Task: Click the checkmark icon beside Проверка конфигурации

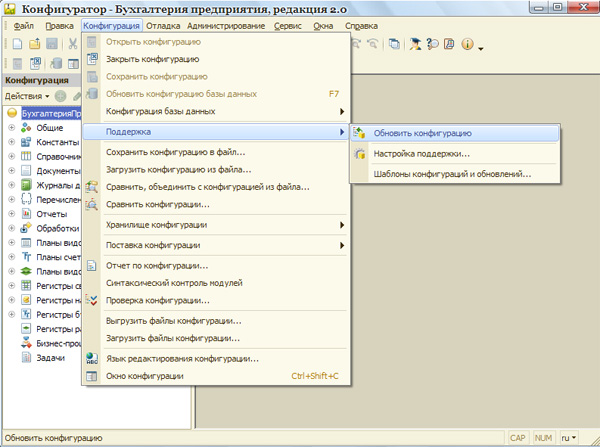Action: click(92, 300)
